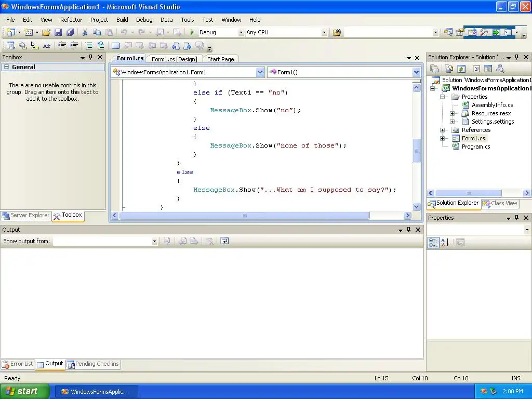Viewport: 532px width, 399px height.
Task: Click the Toggle Word Wrap icon in Output
Action: (224, 241)
